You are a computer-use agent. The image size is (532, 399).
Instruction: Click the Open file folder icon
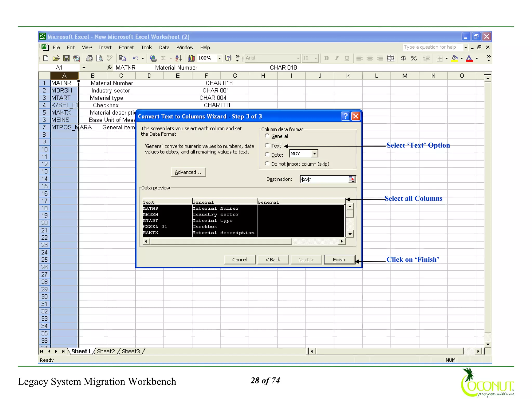[x=56, y=58]
